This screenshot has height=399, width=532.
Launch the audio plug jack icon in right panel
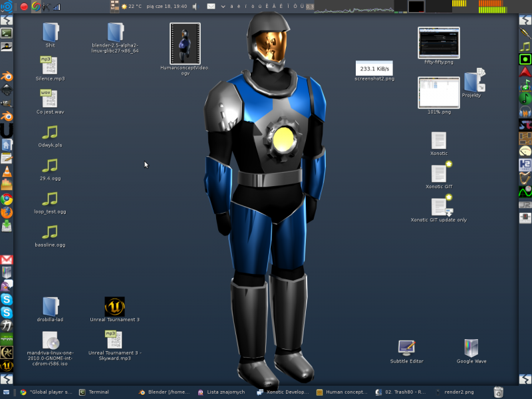[x=525, y=33]
